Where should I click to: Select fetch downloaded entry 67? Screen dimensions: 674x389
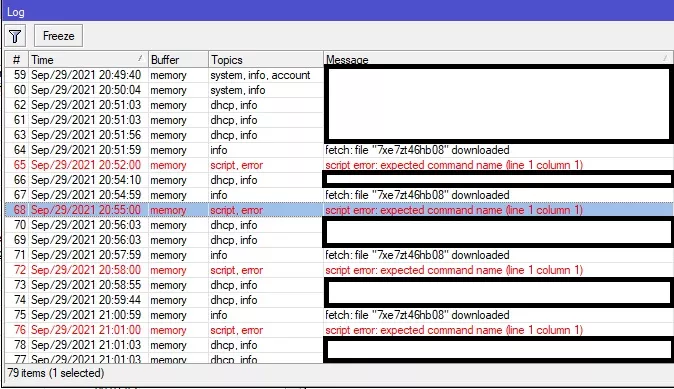(x=339, y=195)
